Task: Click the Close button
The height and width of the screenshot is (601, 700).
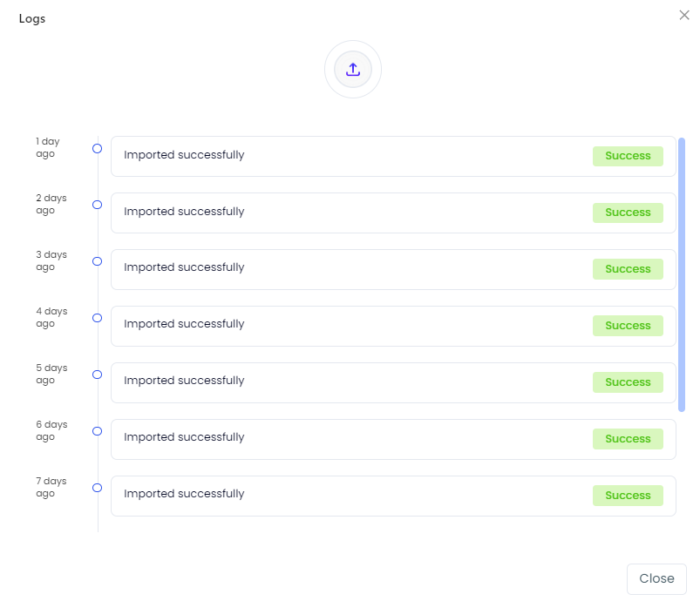Action: 656,578
